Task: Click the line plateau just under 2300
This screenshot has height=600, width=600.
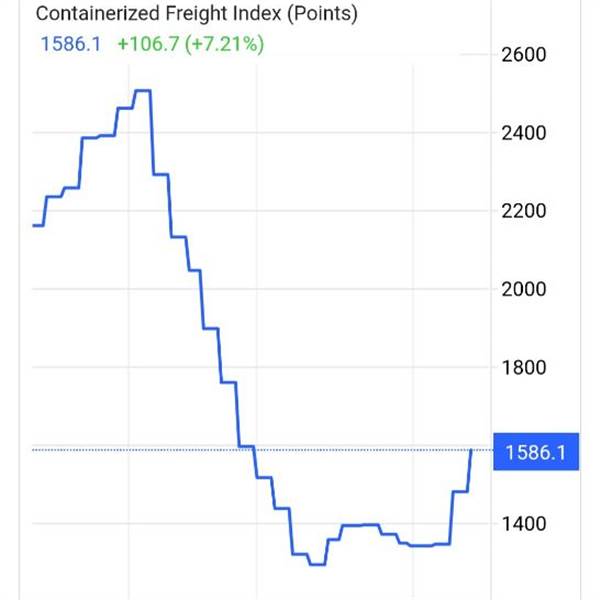Action: [161, 174]
